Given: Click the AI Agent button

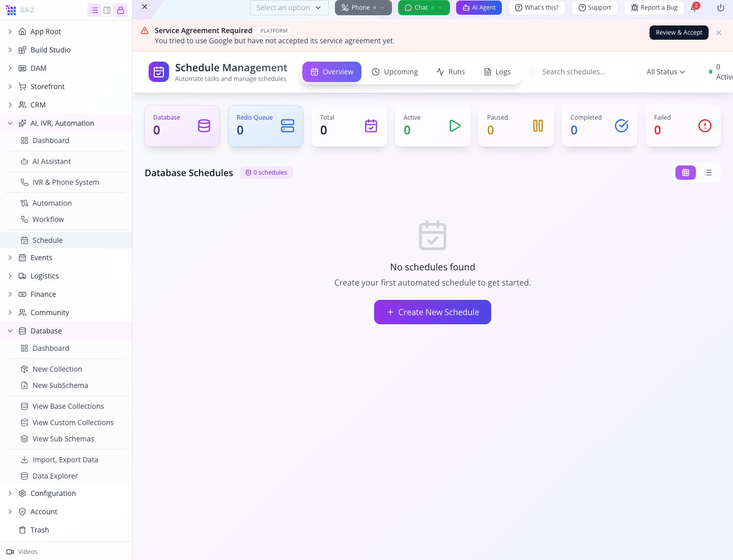Looking at the screenshot, I should (x=479, y=8).
